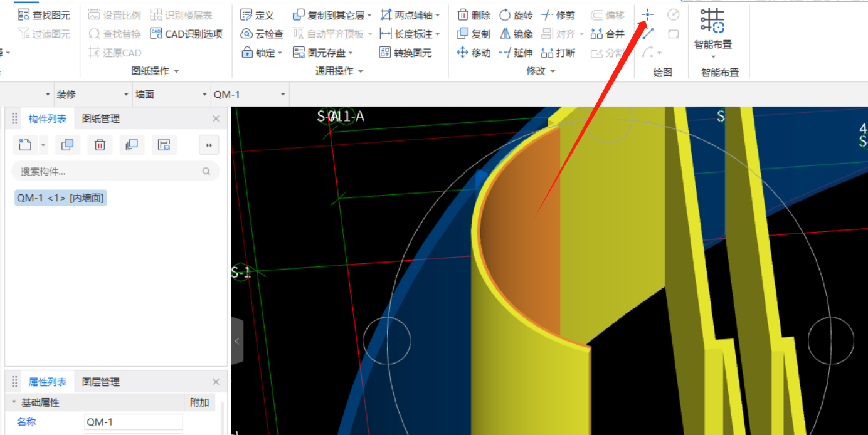Collapse the 基础属性 section

point(14,402)
